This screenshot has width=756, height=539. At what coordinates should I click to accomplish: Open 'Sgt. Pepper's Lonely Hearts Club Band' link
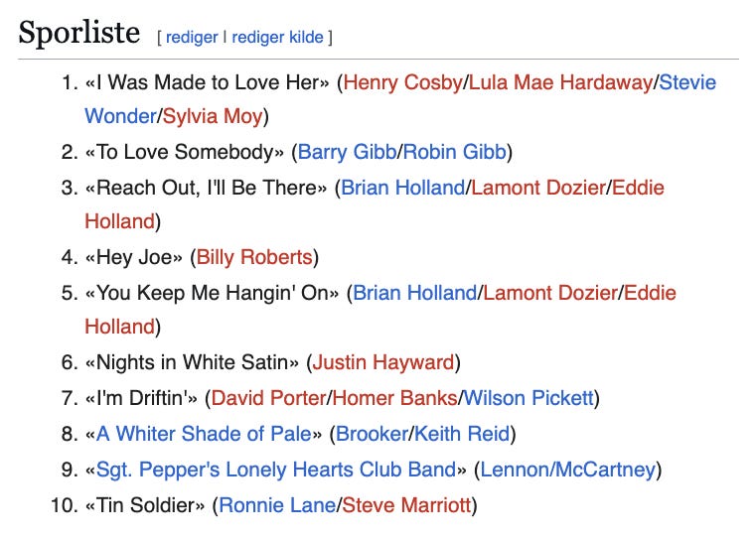pyautogui.click(x=276, y=470)
